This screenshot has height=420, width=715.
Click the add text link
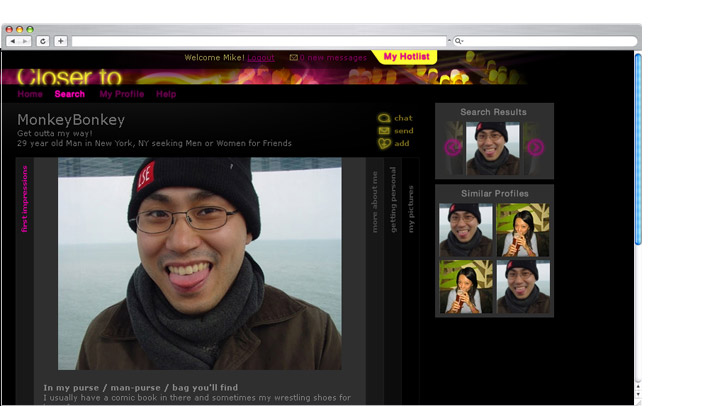[x=402, y=144]
